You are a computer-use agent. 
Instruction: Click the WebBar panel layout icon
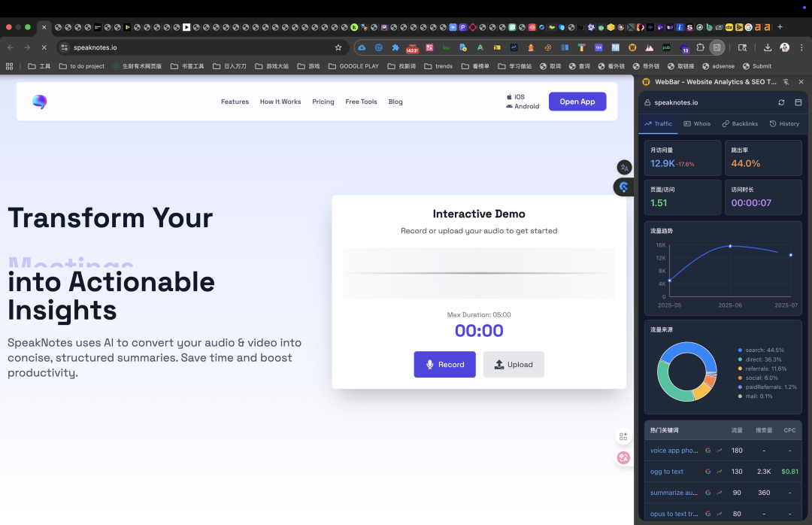point(798,102)
